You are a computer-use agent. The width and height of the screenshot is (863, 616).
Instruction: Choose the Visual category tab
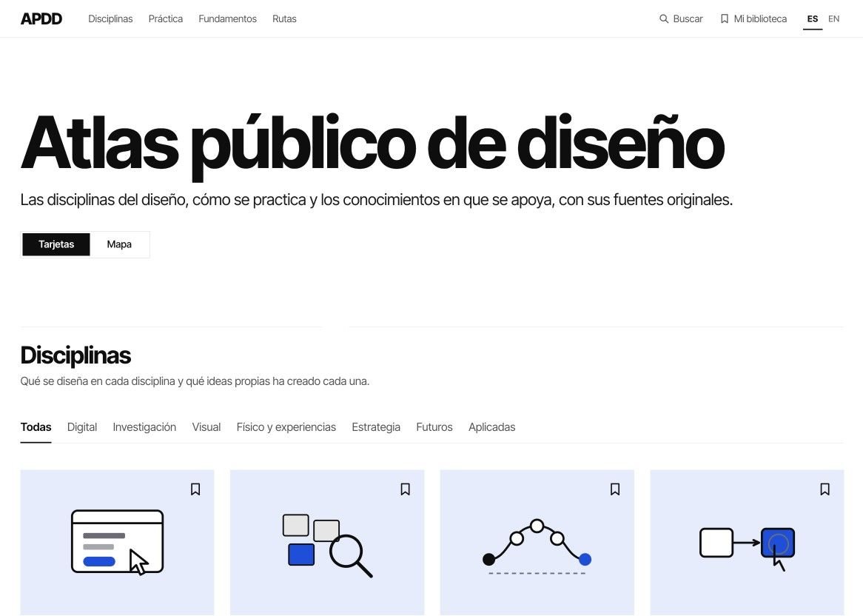206,427
